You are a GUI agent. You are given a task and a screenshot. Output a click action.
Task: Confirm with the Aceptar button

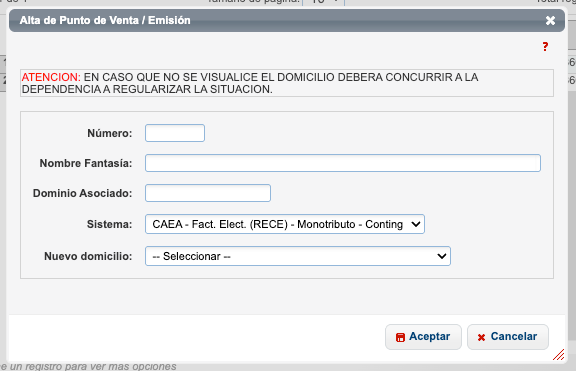(423, 337)
